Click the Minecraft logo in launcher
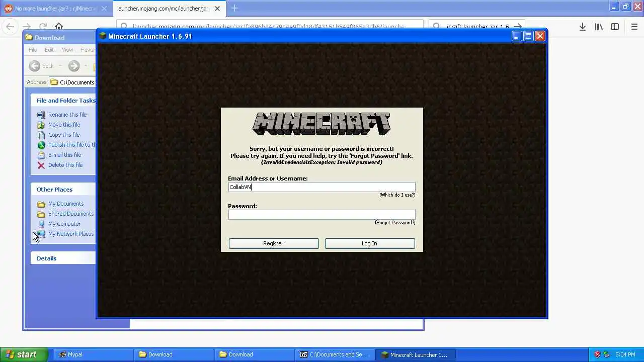The height and width of the screenshot is (362, 644). pos(321,124)
